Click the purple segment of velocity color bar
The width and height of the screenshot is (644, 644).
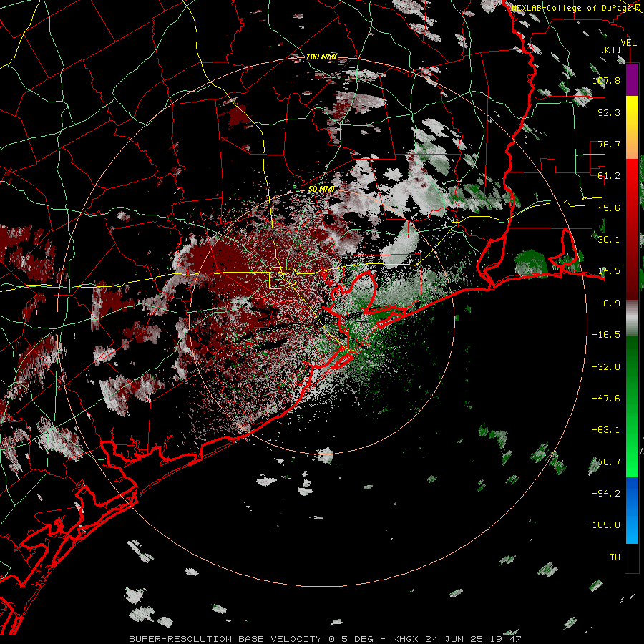(x=632, y=79)
